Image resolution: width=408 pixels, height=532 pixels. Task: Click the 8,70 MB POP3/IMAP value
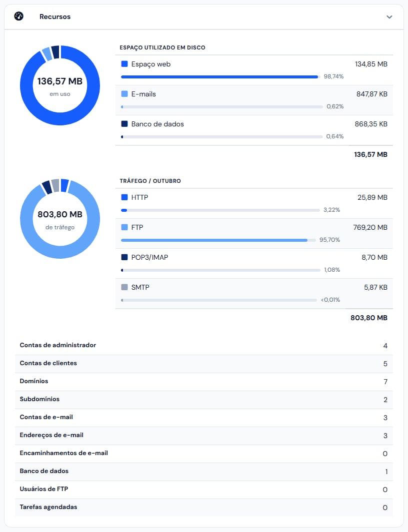point(374,257)
